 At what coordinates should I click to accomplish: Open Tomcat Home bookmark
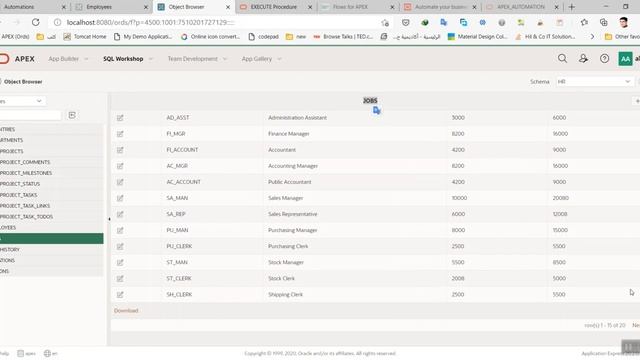tap(85, 37)
